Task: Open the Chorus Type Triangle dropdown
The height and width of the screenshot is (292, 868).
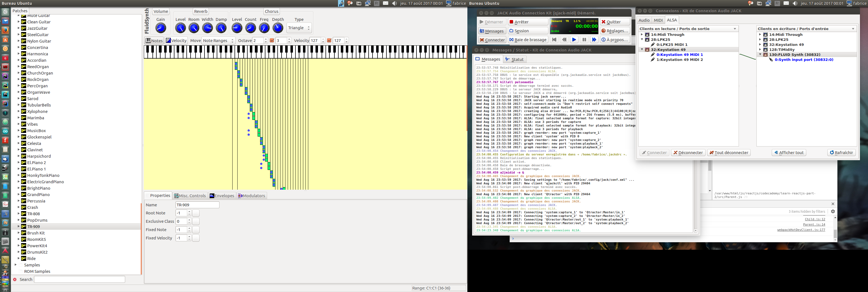Action: 299,28
